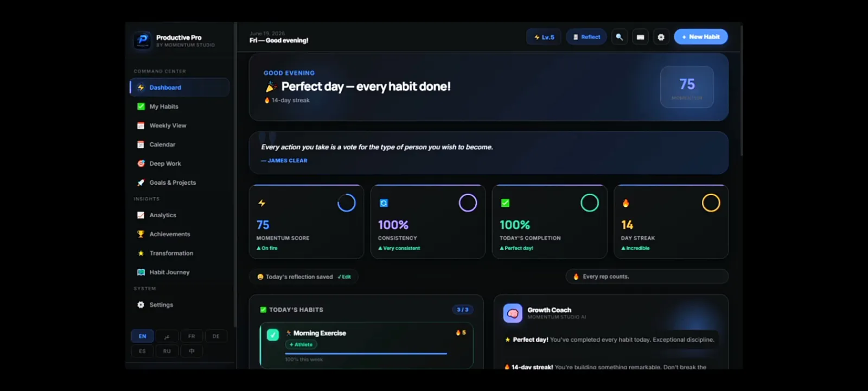Click the Day Streak flame icon
Image resolution: width=868 pixels, height=391 pixels.
tap(626, 203)
